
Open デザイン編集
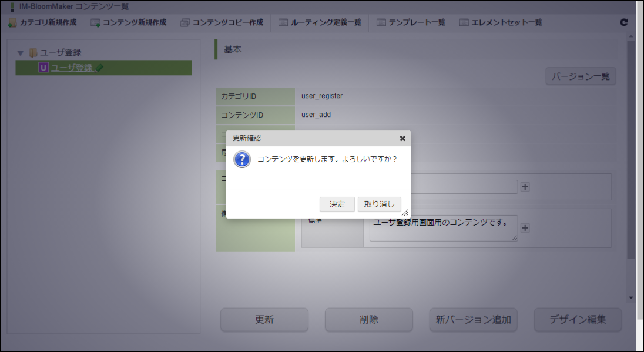coord(578,320)
